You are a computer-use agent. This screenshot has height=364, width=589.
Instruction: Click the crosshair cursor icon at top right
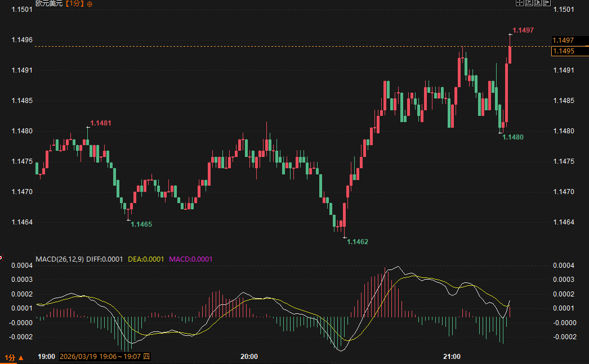pos(520,3)
